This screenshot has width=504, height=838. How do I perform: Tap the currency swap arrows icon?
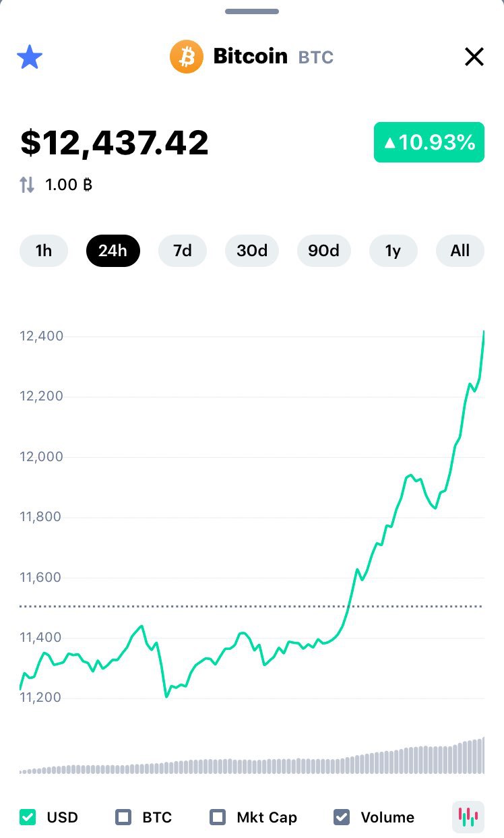tap(27, 185)
